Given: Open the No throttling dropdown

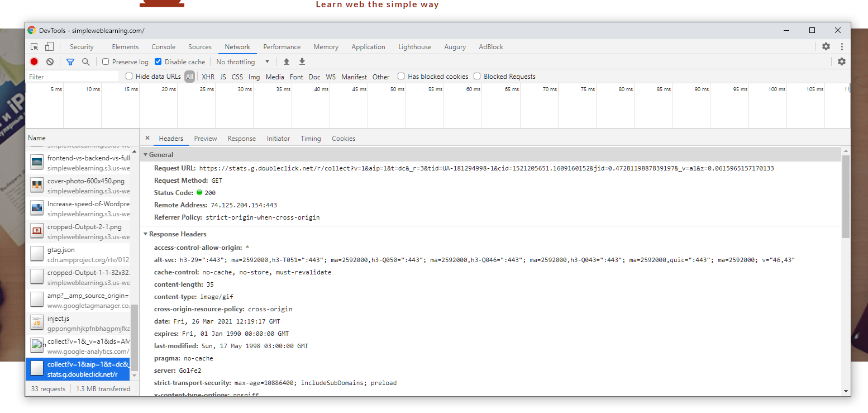Looking at the screenshot, I should 243,62.
